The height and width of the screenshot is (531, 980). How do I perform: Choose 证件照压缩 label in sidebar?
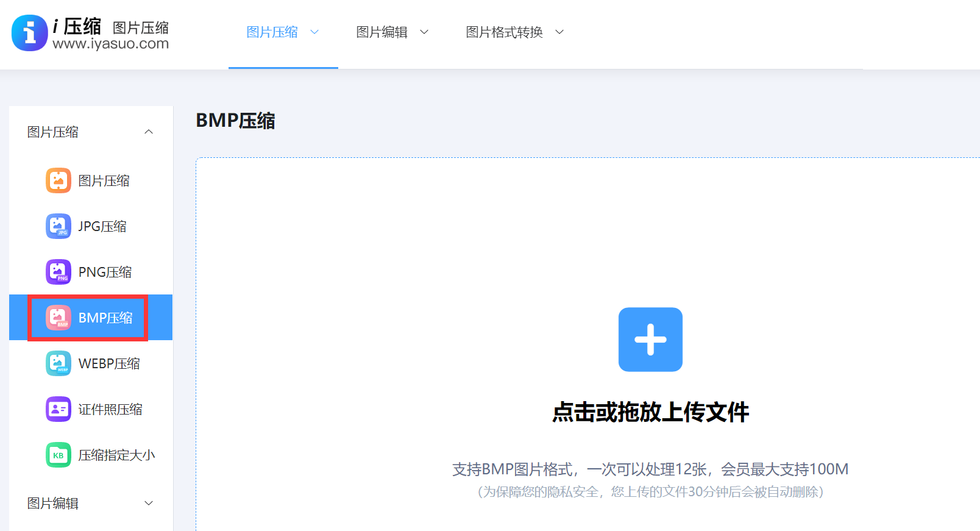[x=110, y=409]
